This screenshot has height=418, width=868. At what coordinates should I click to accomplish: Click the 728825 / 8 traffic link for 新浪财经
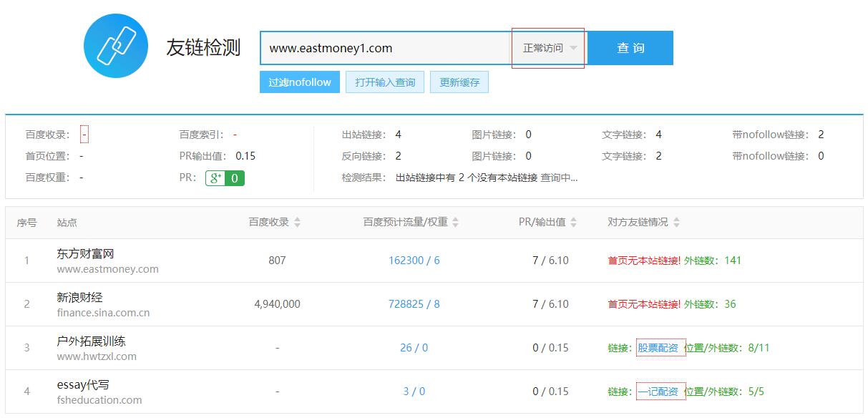click(414, 303)
